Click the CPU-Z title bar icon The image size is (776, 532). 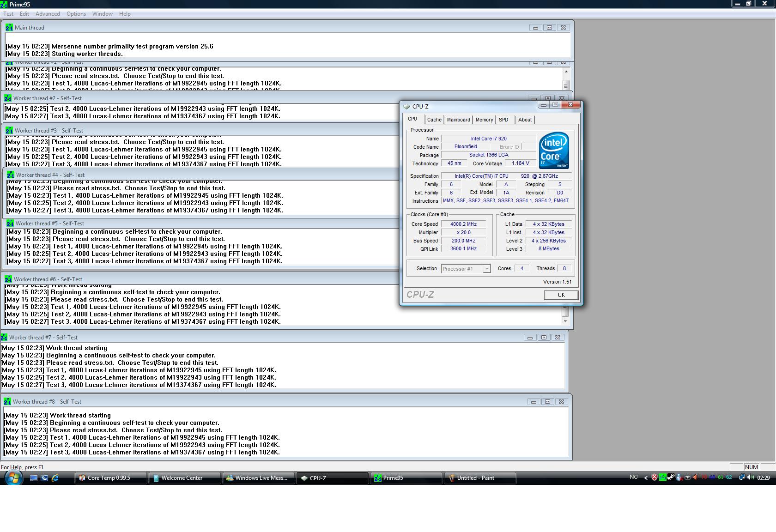click(406, 107)
